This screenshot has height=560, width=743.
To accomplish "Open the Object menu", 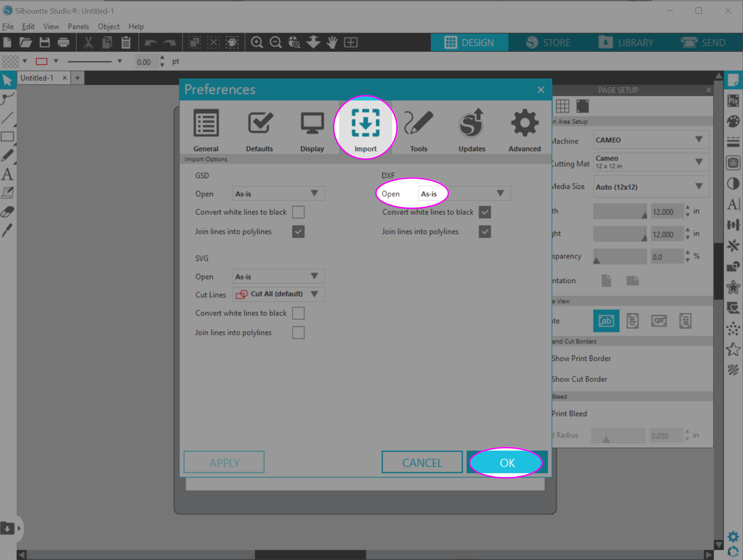I will click(108, 26).
